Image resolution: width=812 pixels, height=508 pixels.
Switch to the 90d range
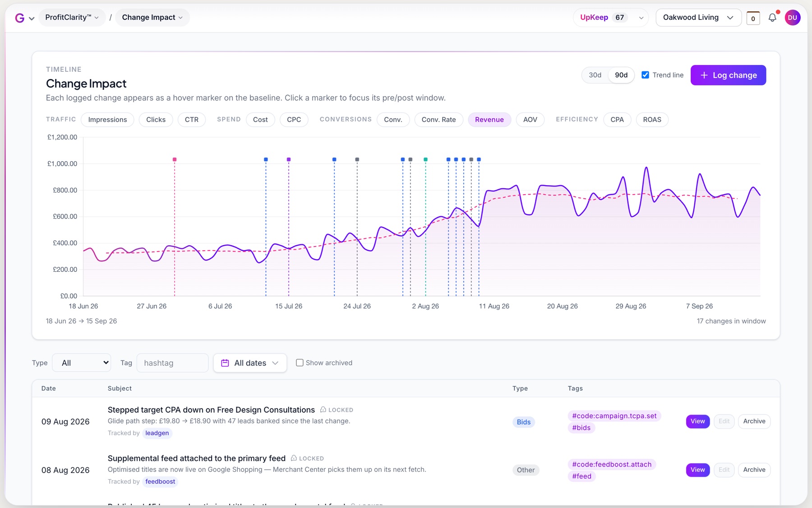pyautogui.click(x=621, y=75)
